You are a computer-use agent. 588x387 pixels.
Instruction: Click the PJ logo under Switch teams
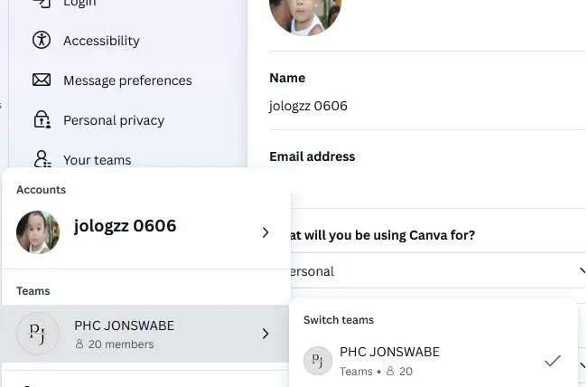point(318,361)
